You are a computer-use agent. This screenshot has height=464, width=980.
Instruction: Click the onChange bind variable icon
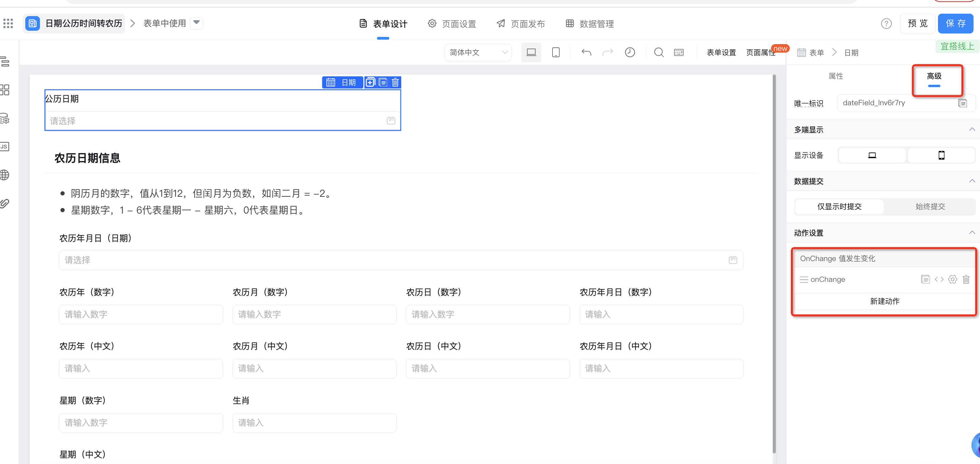pos(925,279)
